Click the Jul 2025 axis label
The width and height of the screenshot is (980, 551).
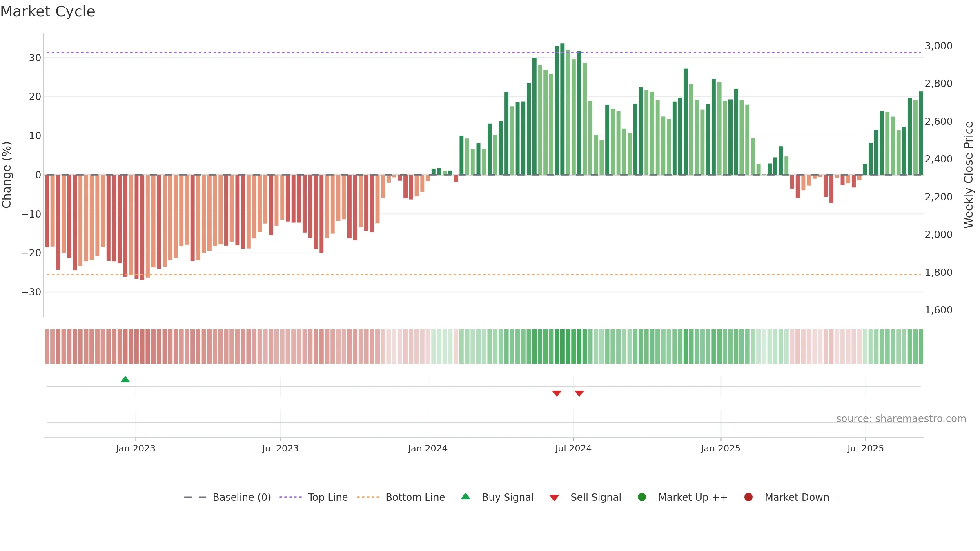click(x=866, y=449)
